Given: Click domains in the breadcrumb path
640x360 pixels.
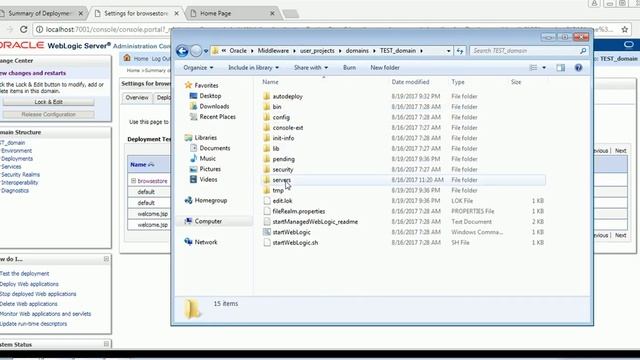Looking at the screenshot, I should pos(357,51).
